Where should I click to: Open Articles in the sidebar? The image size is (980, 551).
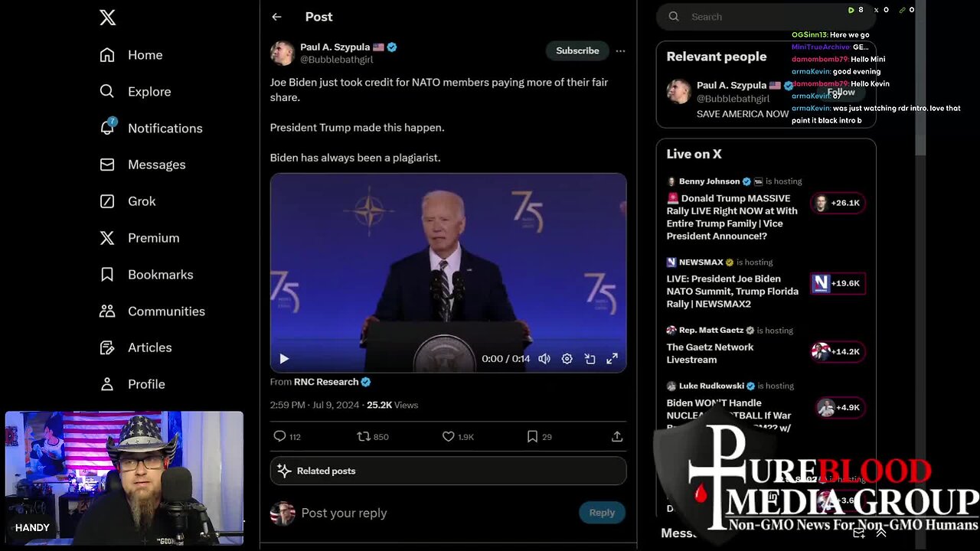(x=136, y=347)
